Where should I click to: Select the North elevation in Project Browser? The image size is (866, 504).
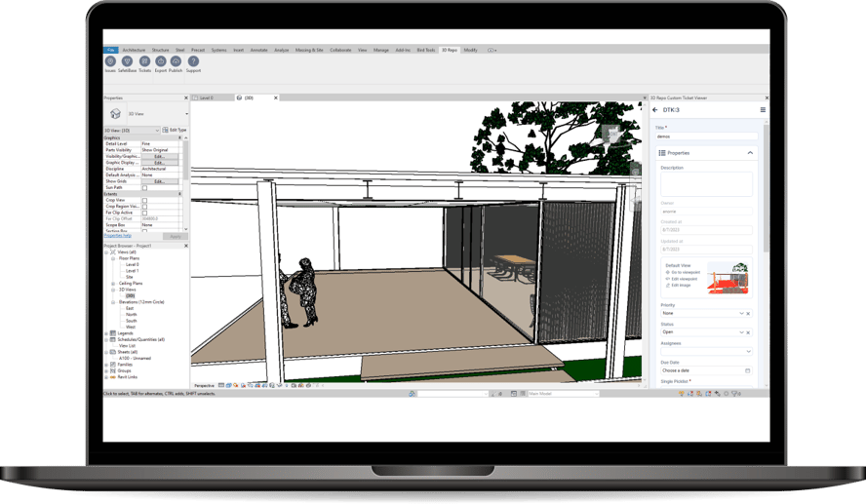coord(132,315)
